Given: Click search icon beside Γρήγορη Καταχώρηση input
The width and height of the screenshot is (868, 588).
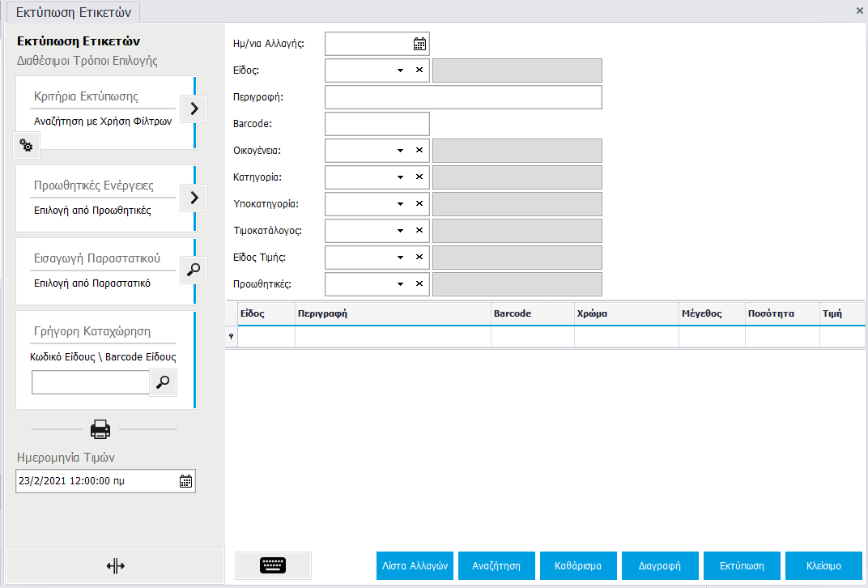Looking at the screenshot, I should pos(164,382).
